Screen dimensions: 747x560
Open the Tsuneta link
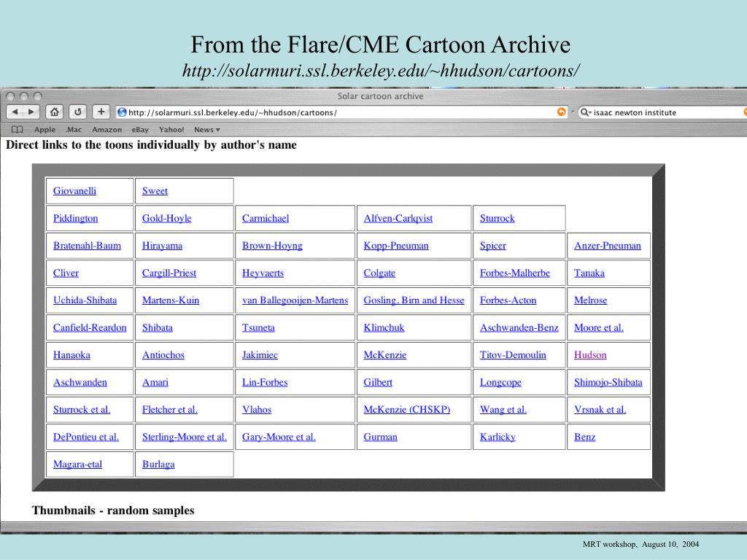pos(258,328)
